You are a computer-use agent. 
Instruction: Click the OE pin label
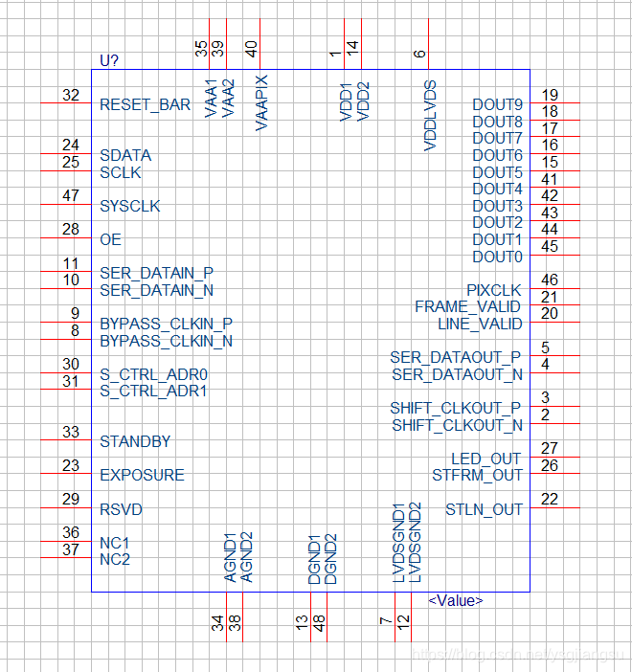coord(111,239)
